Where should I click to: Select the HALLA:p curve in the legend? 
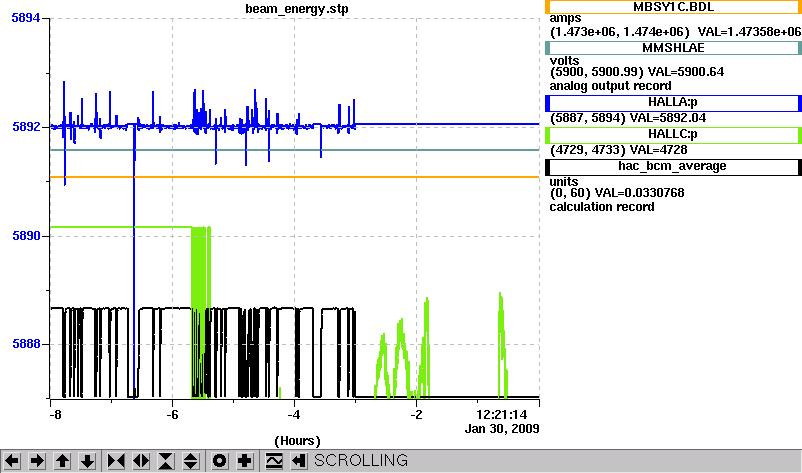coord(673,103)
